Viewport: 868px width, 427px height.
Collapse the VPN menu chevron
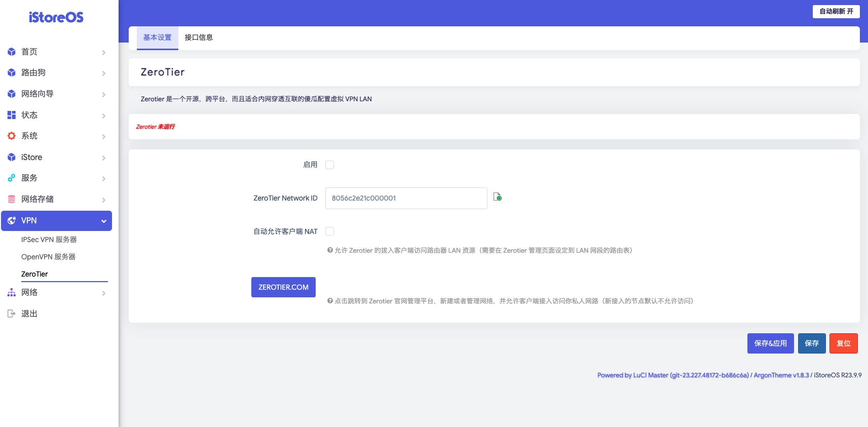103,221
